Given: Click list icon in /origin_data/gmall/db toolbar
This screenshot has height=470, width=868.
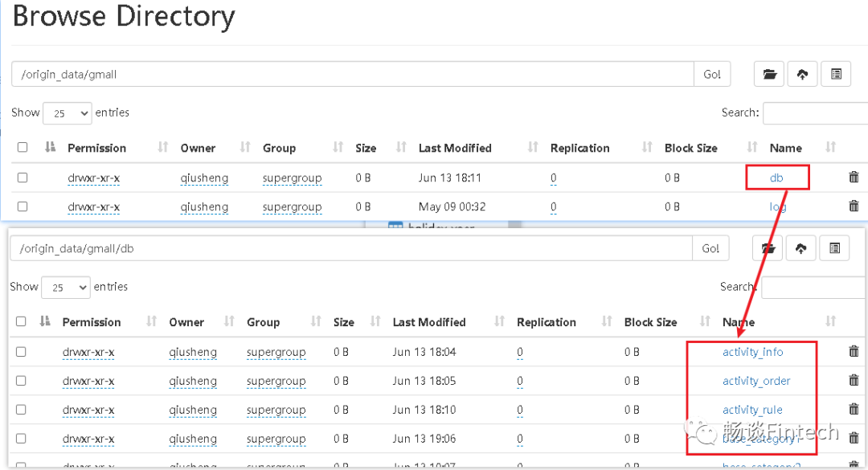Looking at the screenshot, I should tap(833, 249).
